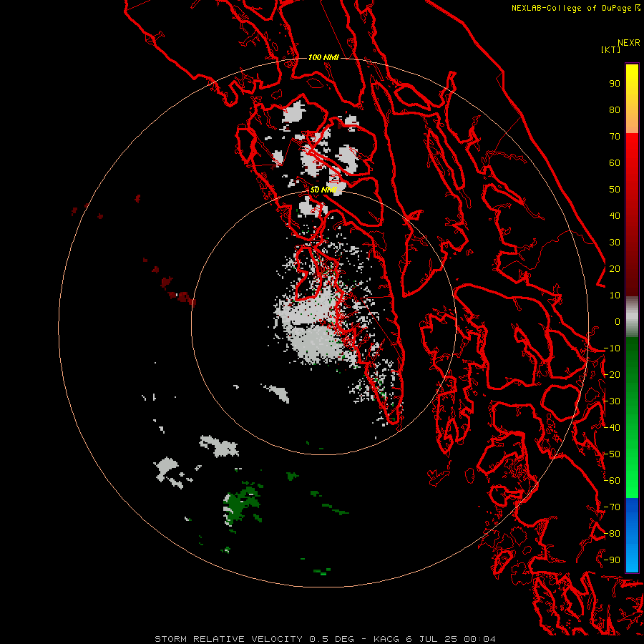This screenshot has height=644, width=644.
Task: Click the 50 NMI range ring label
Action: (323, 190)
